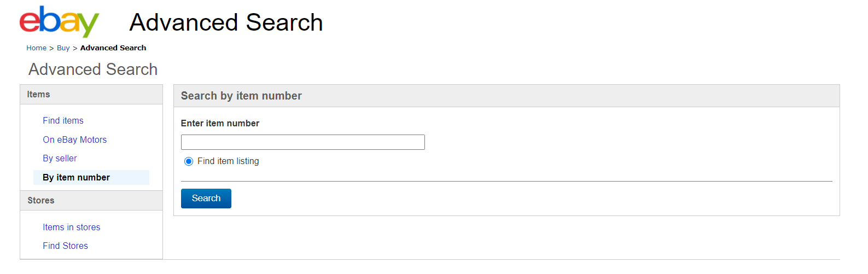
Task: Click the Items section header in sidebar
Action: [38, 95]
